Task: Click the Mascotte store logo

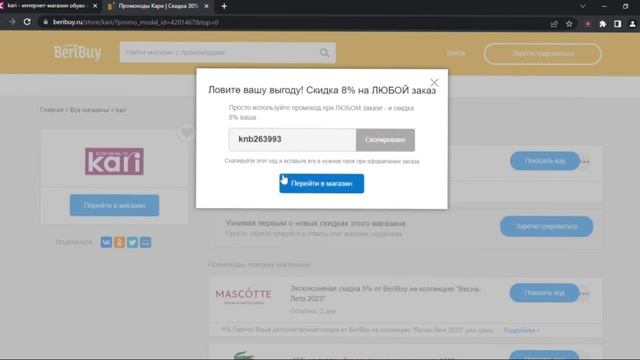Action: [x=244, y=296]
